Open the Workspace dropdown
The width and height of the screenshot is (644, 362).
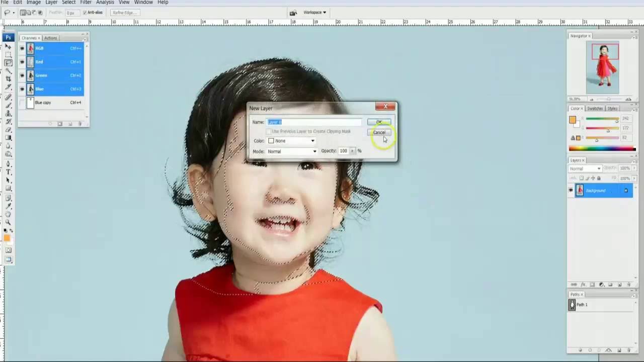(315, 13)
